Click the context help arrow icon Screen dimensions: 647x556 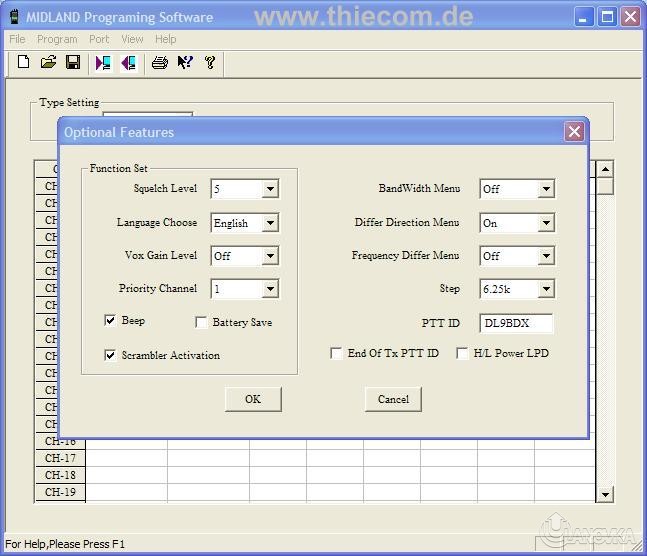click(x=185, y=63)
